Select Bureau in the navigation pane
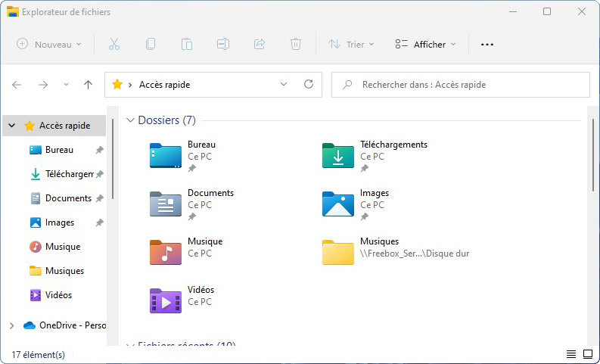This screenshot has height=364, width=600. pos(58,150)
